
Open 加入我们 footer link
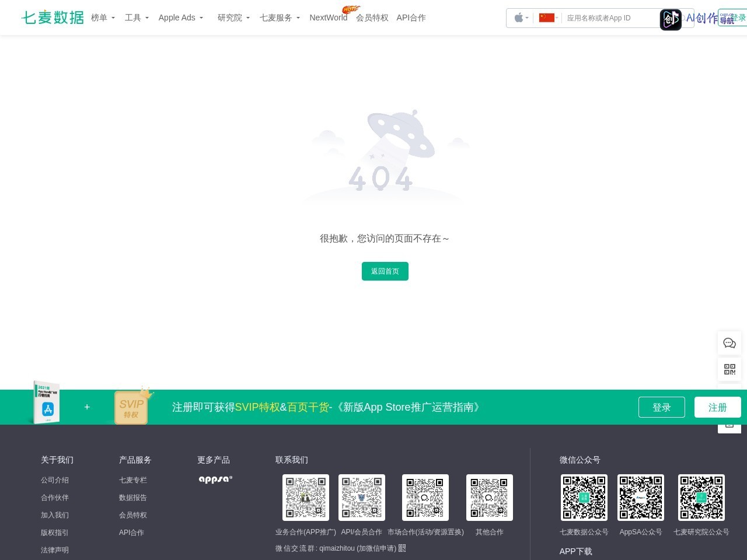coord(55,515)
